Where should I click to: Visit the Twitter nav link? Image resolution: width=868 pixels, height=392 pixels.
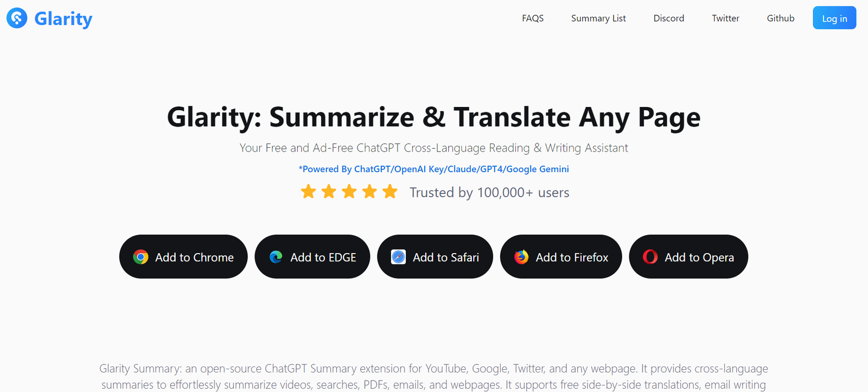pyautogui.click(x=725, y=18)
